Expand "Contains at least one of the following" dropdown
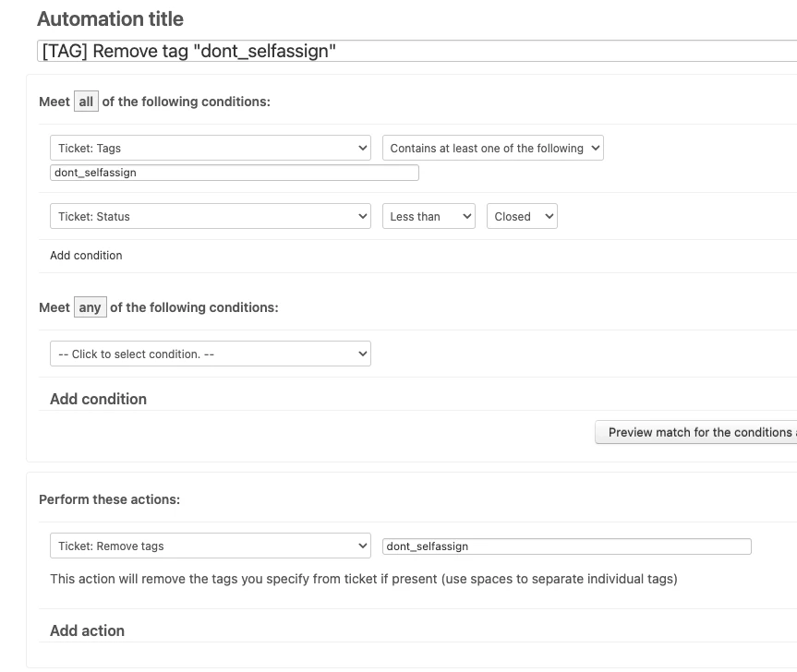 [x=492, y=148]
